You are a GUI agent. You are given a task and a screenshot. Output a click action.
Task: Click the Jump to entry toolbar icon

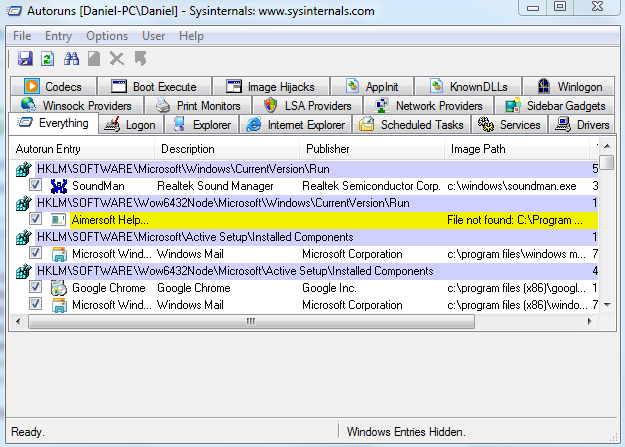coord(140,59)
